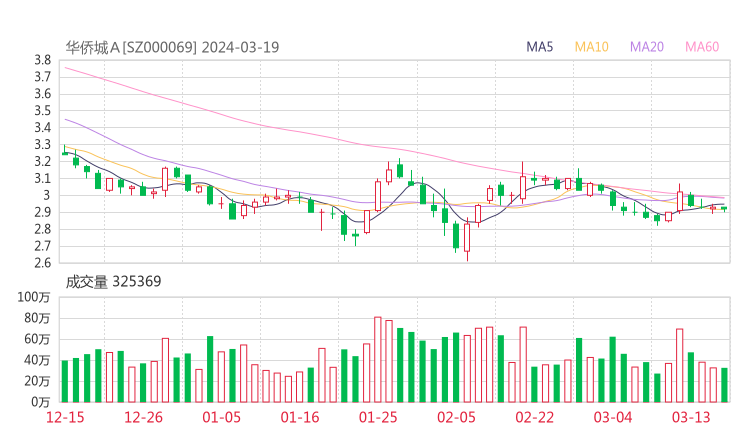This screenshot has height=440, width=740.
Task: Click the MA5 legend label
Action: [x=539, y=47]
